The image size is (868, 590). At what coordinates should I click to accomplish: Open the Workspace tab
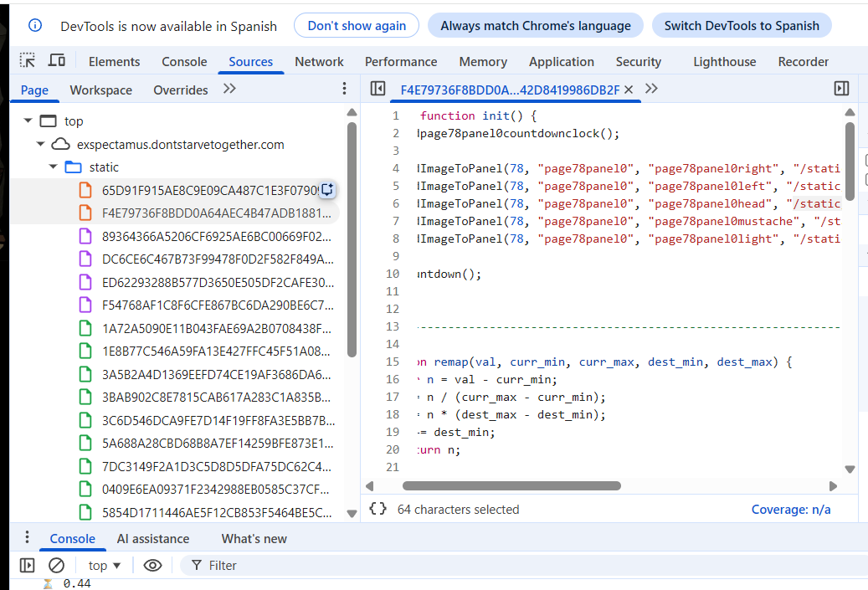(x=100, y=90)
